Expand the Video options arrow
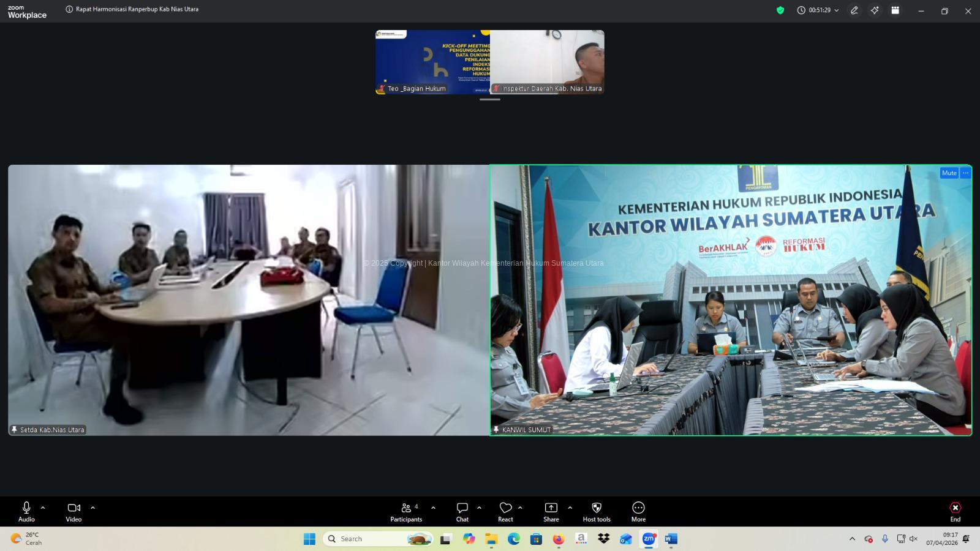This screenshot has width=980, height=551. (x=93, y=508)
